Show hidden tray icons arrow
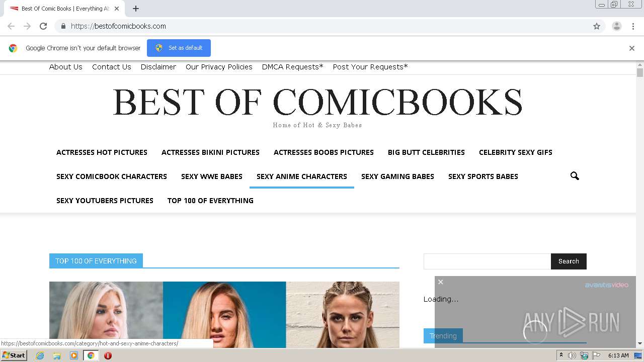The width and height of the screenshot is (644, 362). coord(561,355)
